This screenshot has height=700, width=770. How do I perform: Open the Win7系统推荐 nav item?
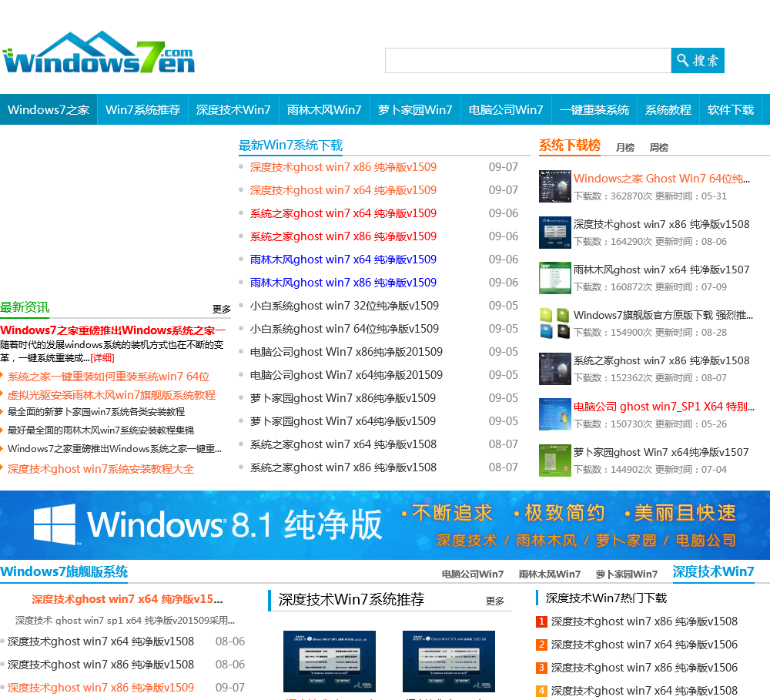point(143,109)
